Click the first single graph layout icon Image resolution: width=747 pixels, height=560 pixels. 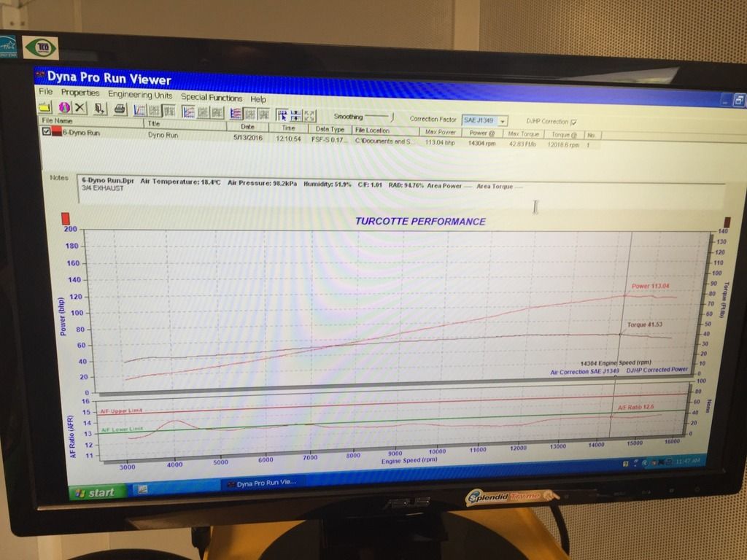click(141, 110)
